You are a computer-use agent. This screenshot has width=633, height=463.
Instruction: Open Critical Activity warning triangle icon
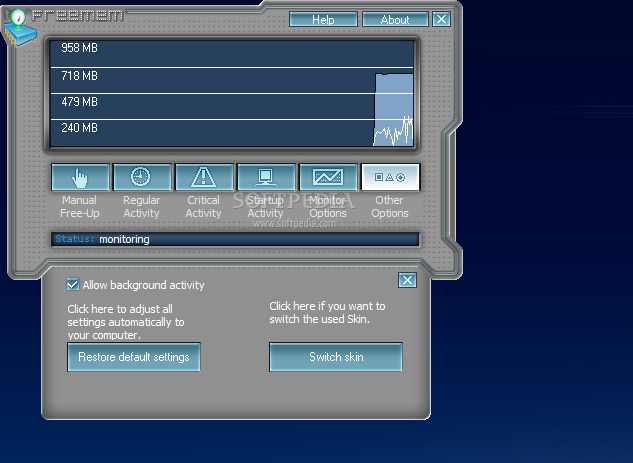tap(204, 177)
